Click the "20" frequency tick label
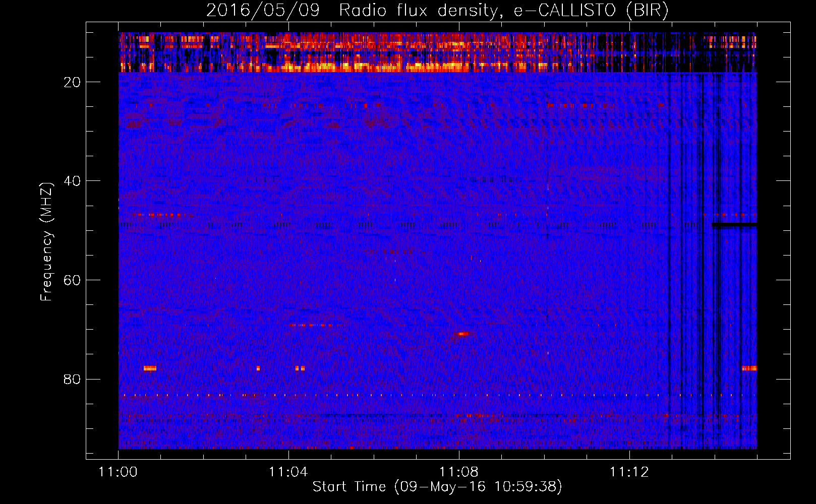 pos(72,82)
